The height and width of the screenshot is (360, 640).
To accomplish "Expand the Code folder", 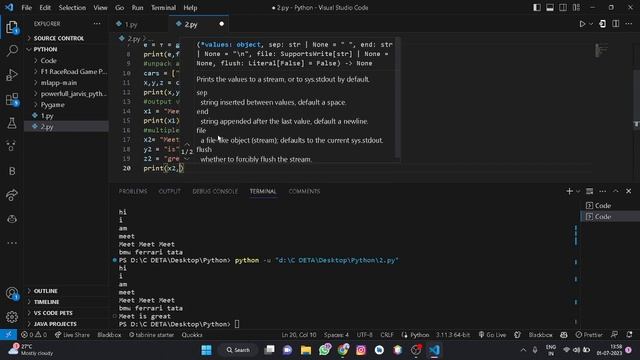I will click(67, 60).
